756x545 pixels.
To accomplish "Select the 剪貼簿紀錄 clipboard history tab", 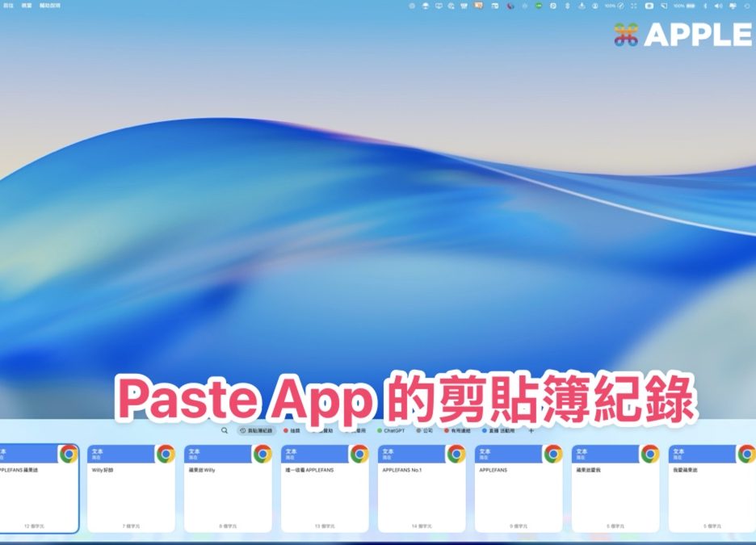I will (257, 431).
